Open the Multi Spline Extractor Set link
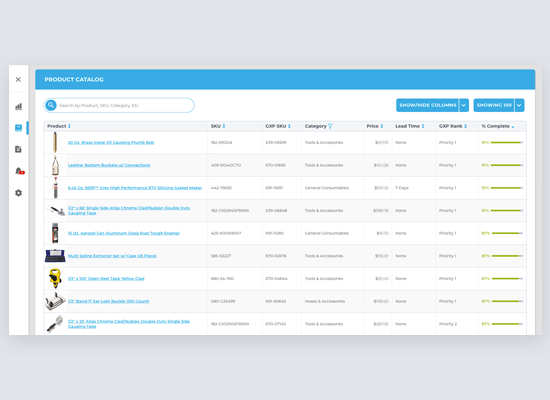Screen dimensions: 550x400 [x=112, y=256]
